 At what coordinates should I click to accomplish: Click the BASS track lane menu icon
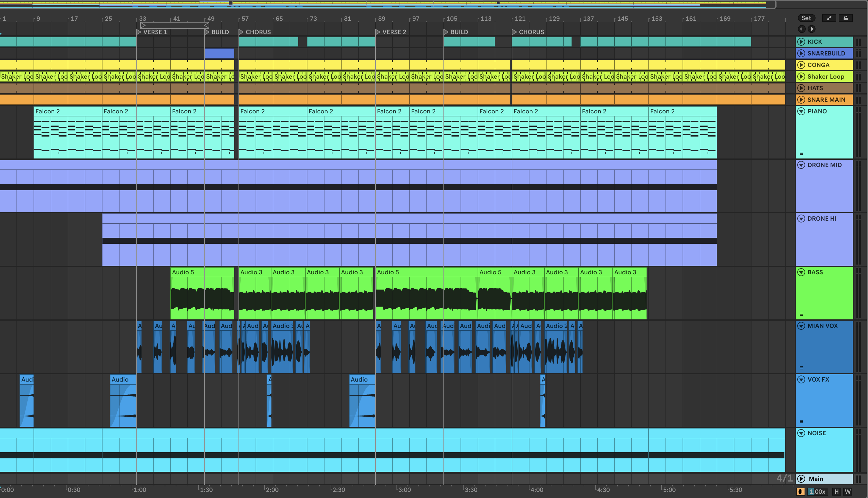click(801, 314)
